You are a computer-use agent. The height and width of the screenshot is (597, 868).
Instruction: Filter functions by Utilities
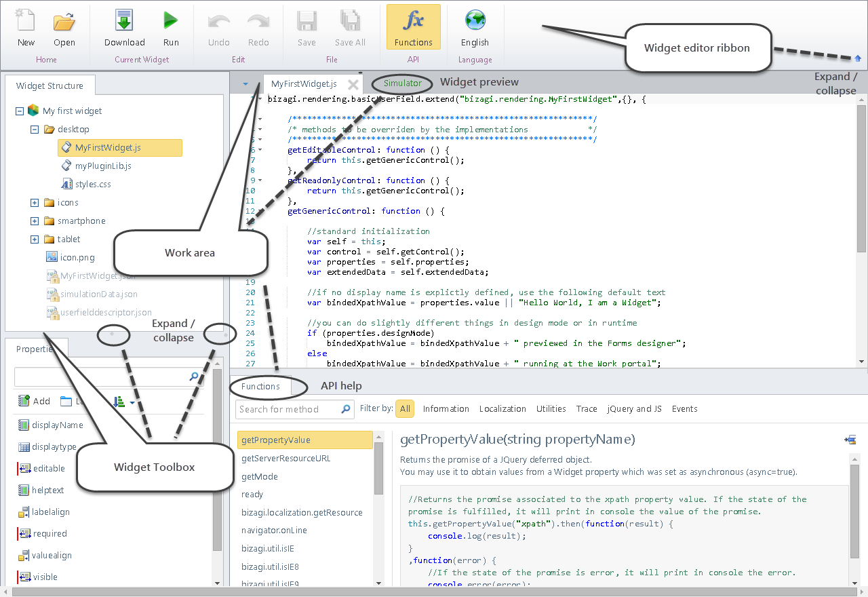[551, 408]
